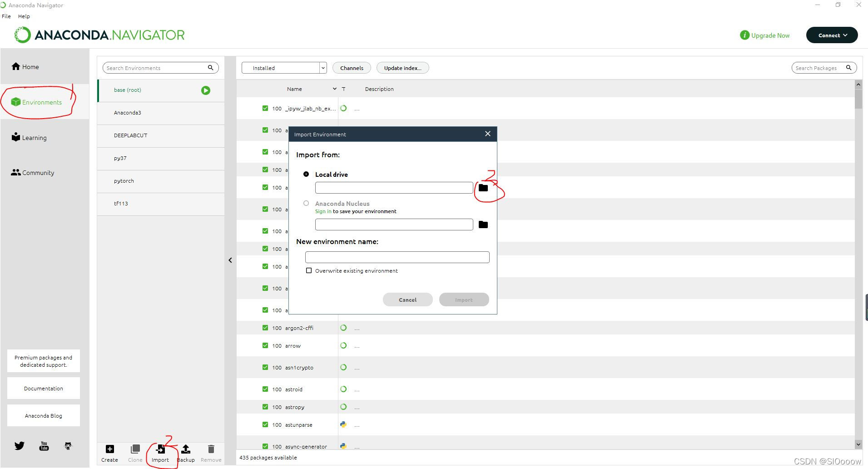868x469 pixels.
Task: Click the Python icon next to astunparse
Action: 343,424
